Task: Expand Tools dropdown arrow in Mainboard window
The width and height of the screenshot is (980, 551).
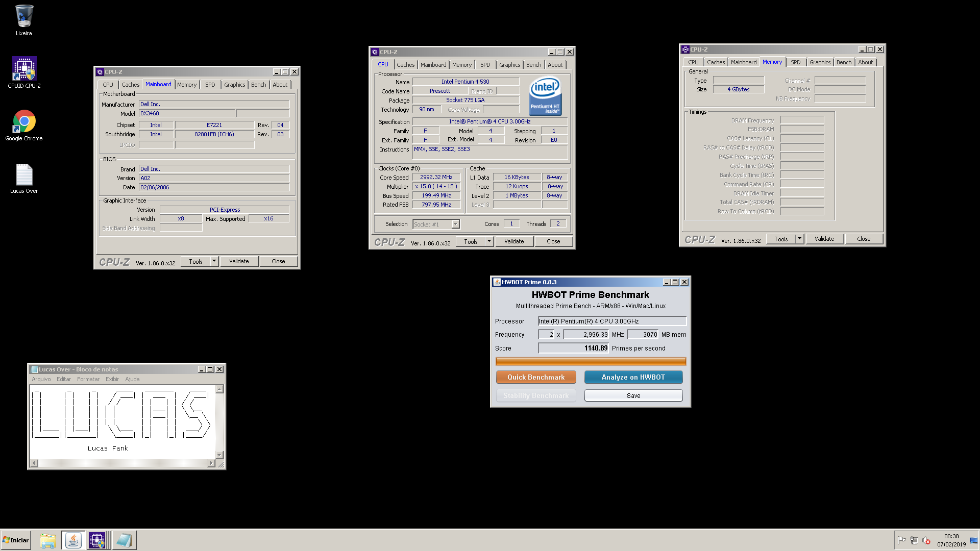Action: click(214, 261)
